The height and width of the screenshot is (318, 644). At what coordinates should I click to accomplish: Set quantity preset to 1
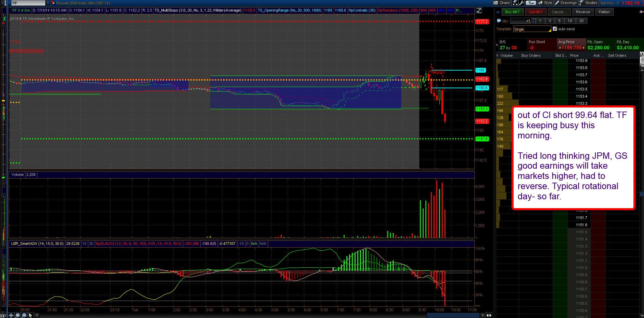click(x=540, y=21)
